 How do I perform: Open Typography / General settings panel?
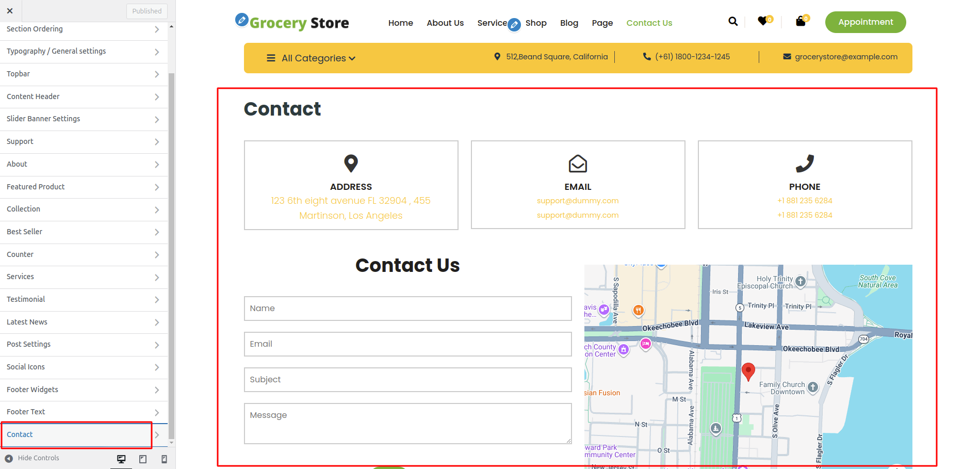(84, 52)
